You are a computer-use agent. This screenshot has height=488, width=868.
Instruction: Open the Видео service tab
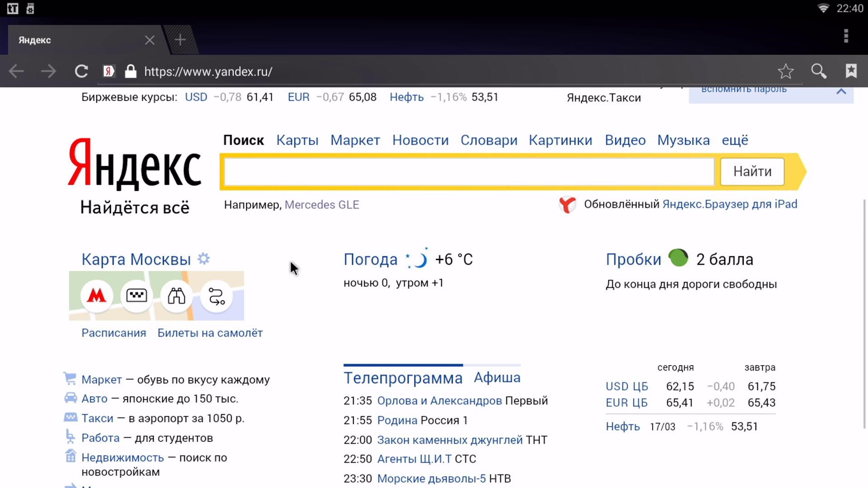point(625,141)
